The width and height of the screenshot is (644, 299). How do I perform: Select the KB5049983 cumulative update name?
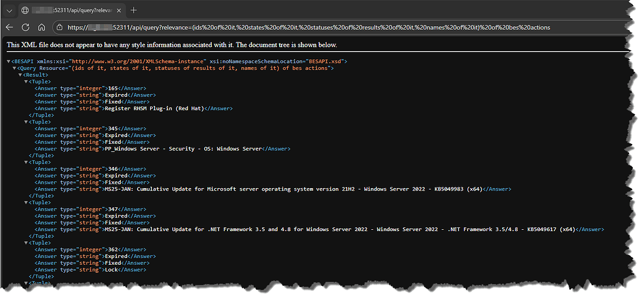coord(293,189)
